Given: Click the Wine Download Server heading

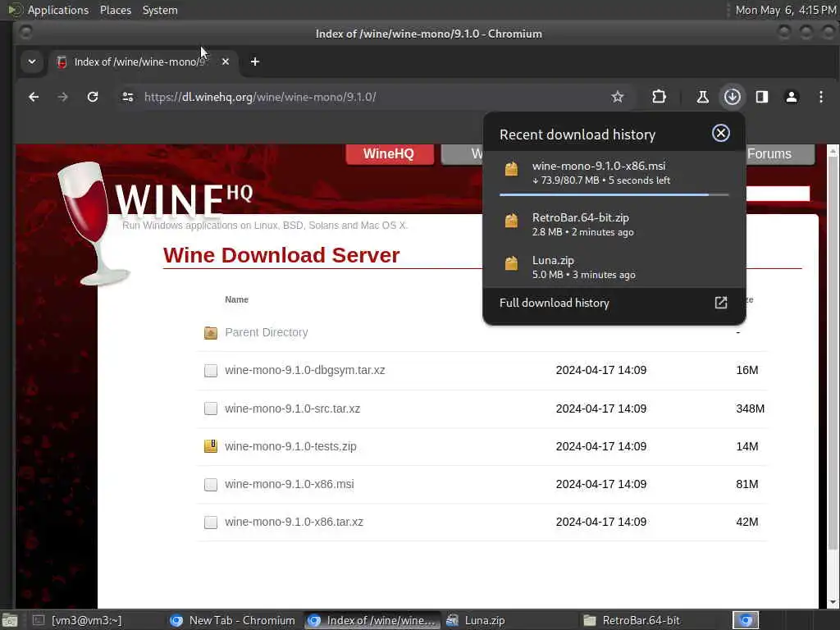Looking at the screenshot, I should (x=281, y=255).
